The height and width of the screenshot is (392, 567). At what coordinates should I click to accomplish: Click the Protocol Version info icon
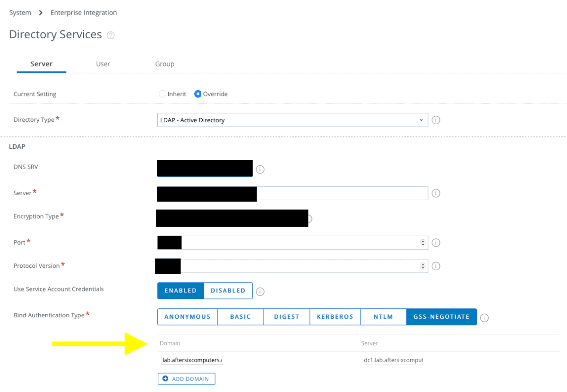pyautogui.click(x=436, y=266)
